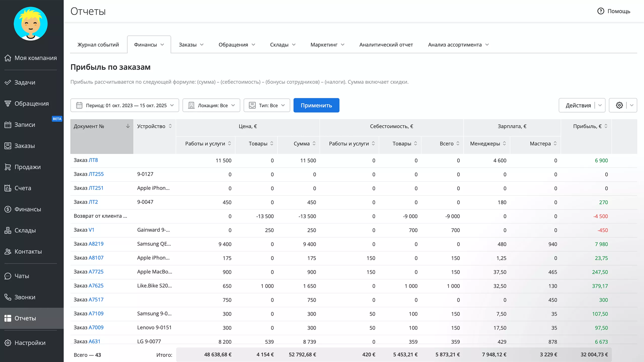The width and height of the screenshot is (644, 362).
Task: Click the Tasks checkmark icon in sidebar
Action: click(x=8, y=82)
